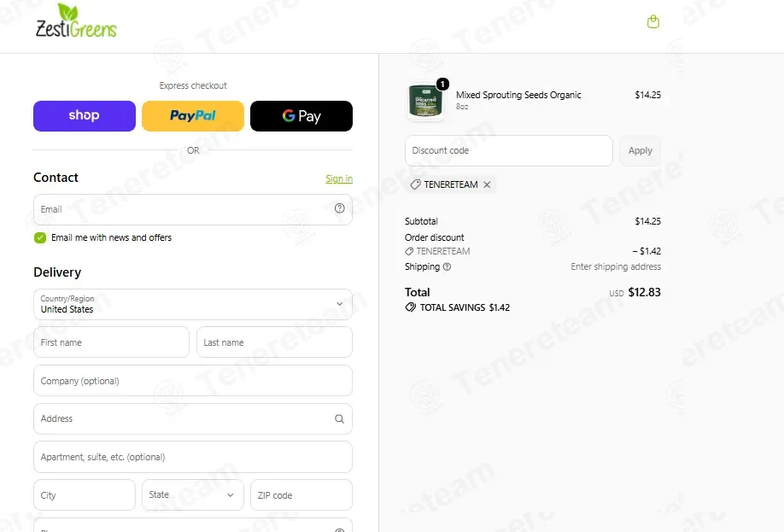
Task: Click the Last name field
Action: coord(274,342)
